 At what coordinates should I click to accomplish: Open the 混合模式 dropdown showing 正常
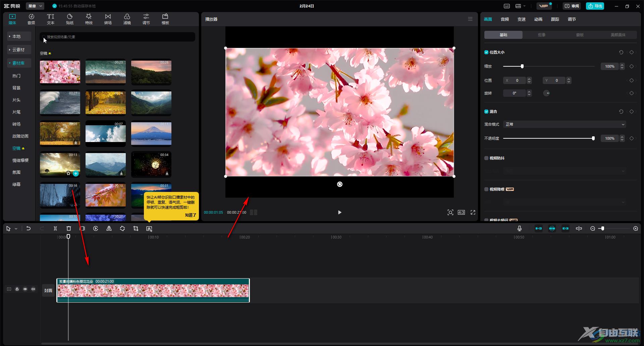point(565,124)
